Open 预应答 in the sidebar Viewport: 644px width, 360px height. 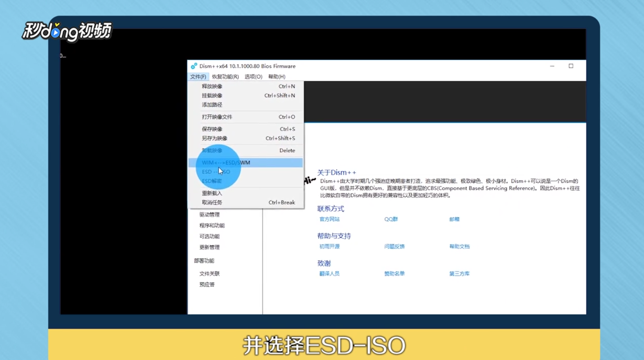207,284
